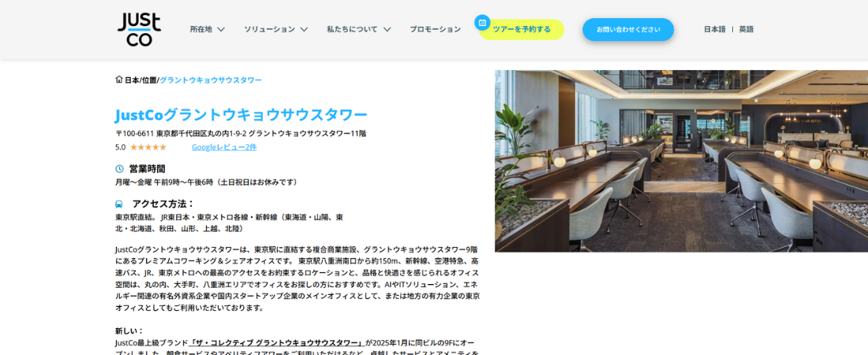This screenshot has width=868, height=355.
Task: Expand the ソリューション dropdown chevron
Action: (x=304, y=29)
